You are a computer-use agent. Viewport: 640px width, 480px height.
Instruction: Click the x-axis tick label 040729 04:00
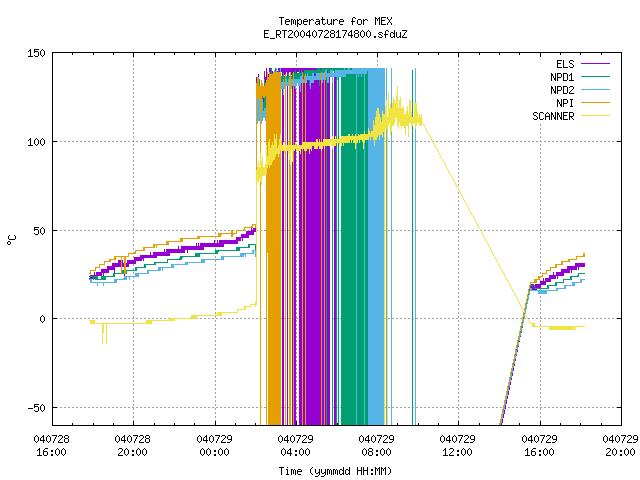click(296, 446)
